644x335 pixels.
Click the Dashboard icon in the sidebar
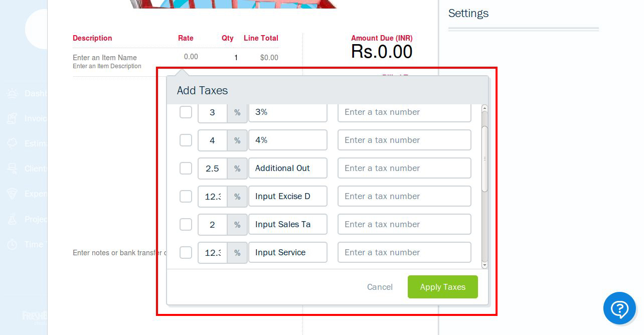coord(12,93)
